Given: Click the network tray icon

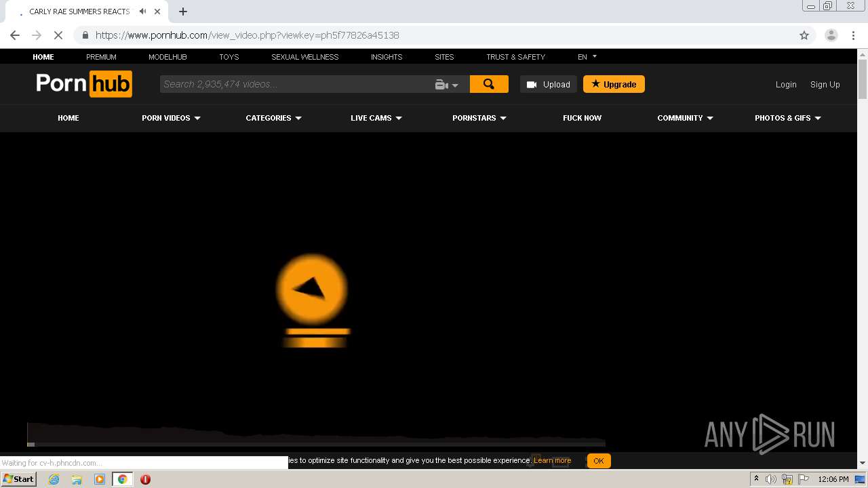Looking at the screenshot, I should pos(787,479).
